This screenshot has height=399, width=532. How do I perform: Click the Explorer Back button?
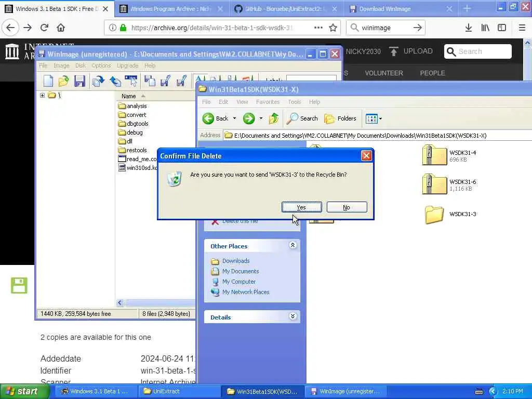coord(216,118)
